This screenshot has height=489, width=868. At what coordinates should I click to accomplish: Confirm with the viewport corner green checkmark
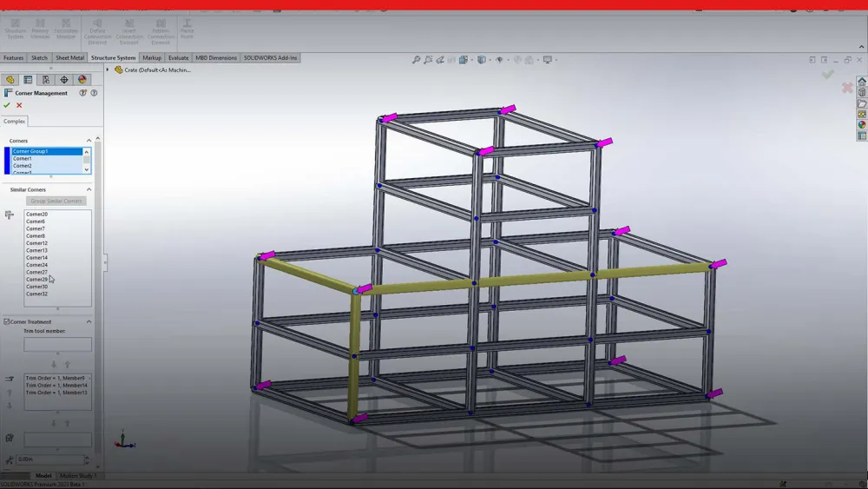tap(827, 74)
